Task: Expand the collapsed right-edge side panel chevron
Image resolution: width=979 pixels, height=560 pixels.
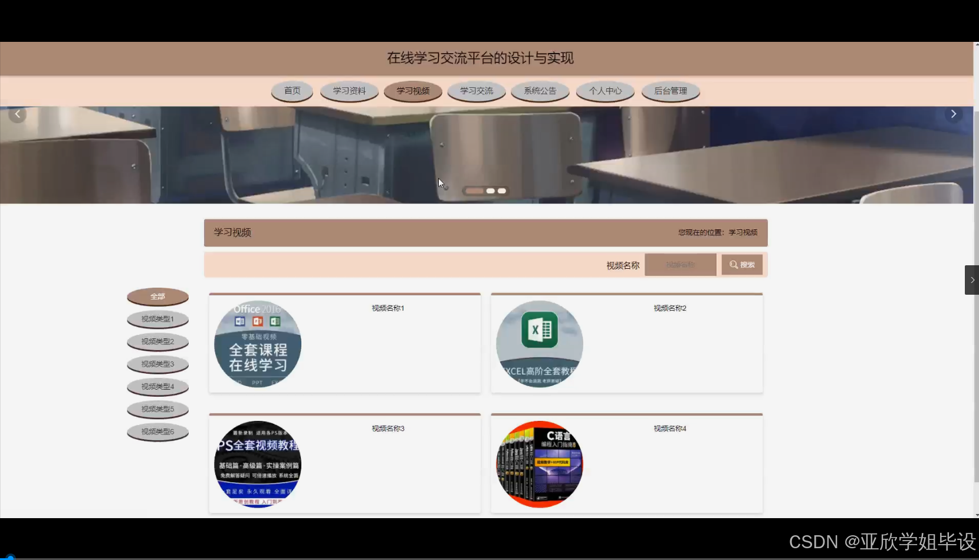Action: pyautogui.click(x=971, y=279)
